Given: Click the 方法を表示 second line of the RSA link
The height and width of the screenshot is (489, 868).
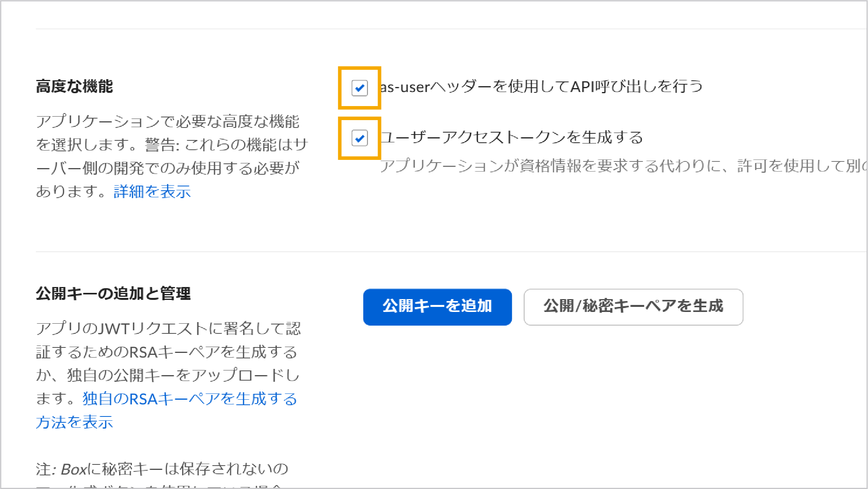Looking at the screenshot, I should [x=74, y=422].
